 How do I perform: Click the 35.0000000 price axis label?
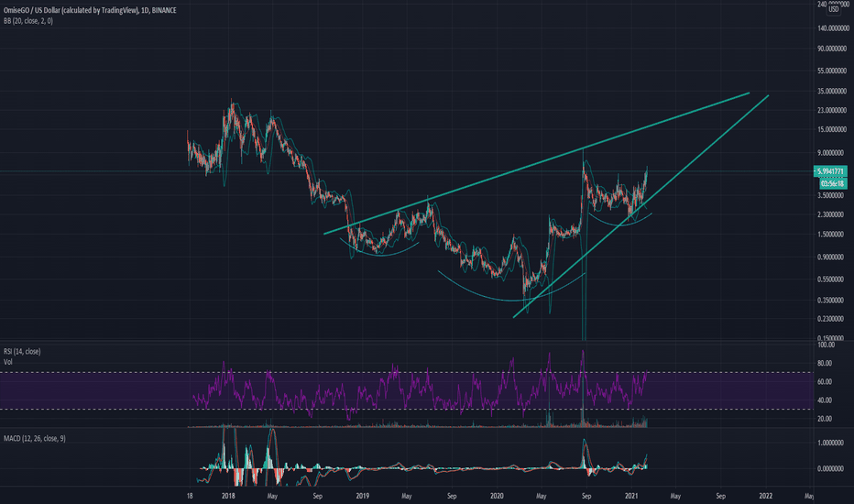833,91
